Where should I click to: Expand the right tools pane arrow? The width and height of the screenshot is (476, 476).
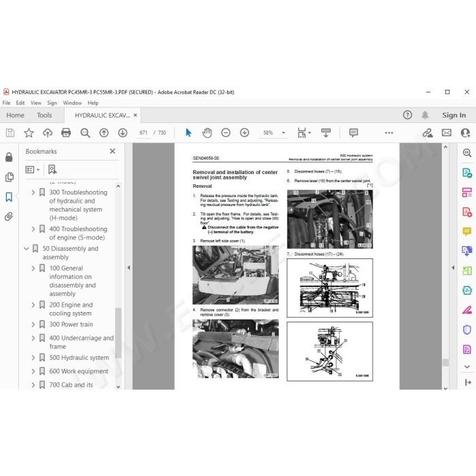click(x=453, y=267)
